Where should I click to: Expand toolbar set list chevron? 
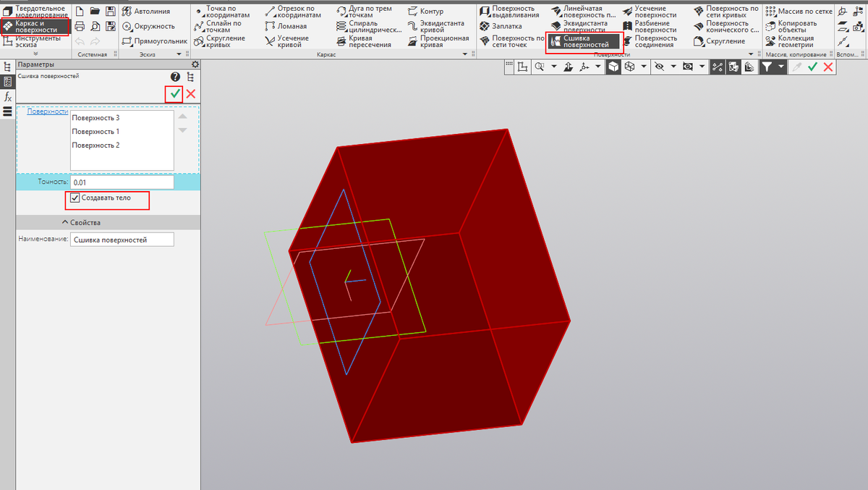click(x=35, y=54)
